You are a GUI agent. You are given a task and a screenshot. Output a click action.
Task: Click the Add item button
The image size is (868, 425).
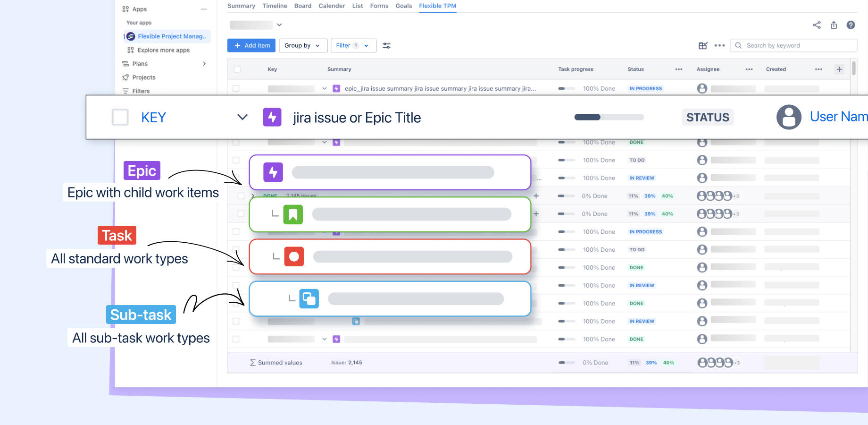coord(251,46)
